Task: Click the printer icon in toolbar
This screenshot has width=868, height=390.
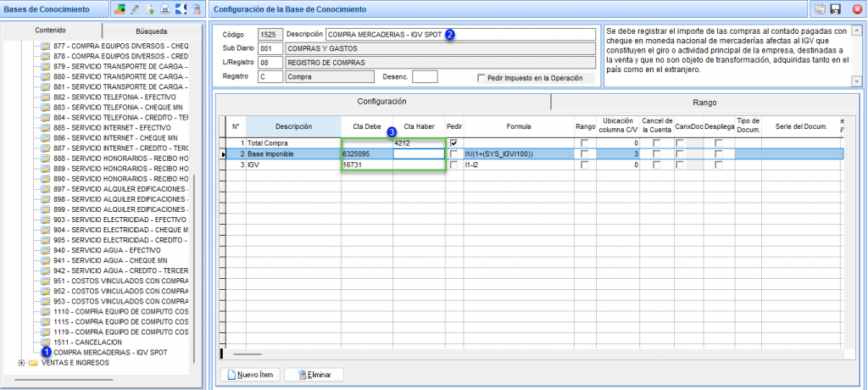Action: [x=165, y=8]
